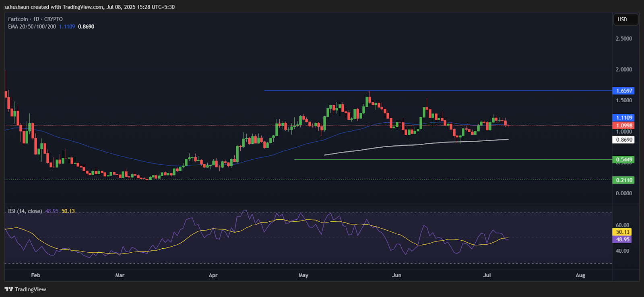Click the RSI (14, close) indicator legend
This screenshot has width=644, height=297.
[x=25, y=211]
